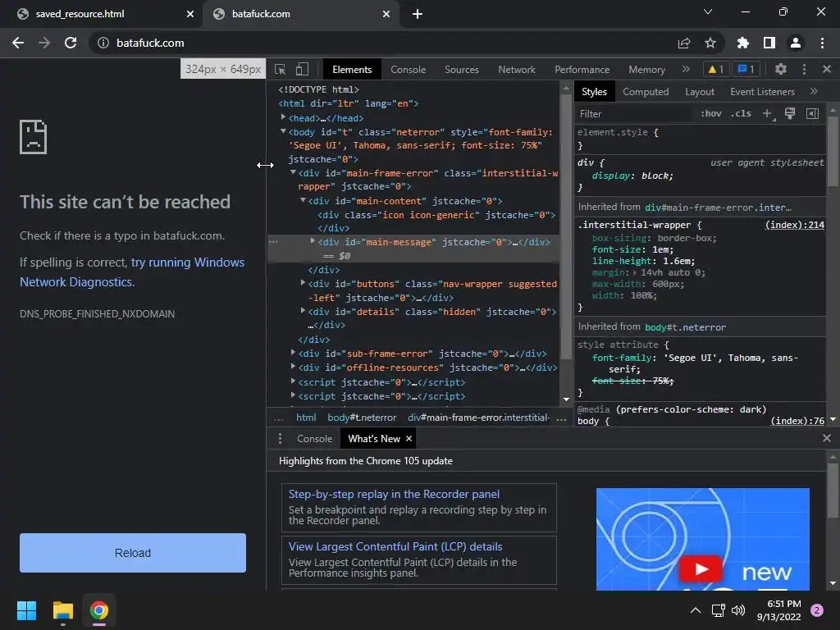The width and height of the screenshot is (840, 630).
Task: Toggle the device toolbar icon
Action: (302, 69)
